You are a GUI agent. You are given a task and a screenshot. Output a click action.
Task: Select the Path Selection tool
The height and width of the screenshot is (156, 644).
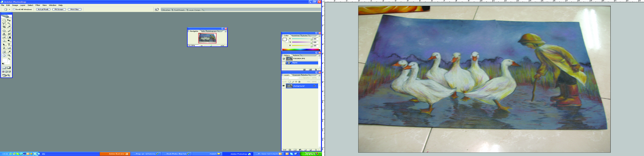pyautogui.click(x=4, y=45)
